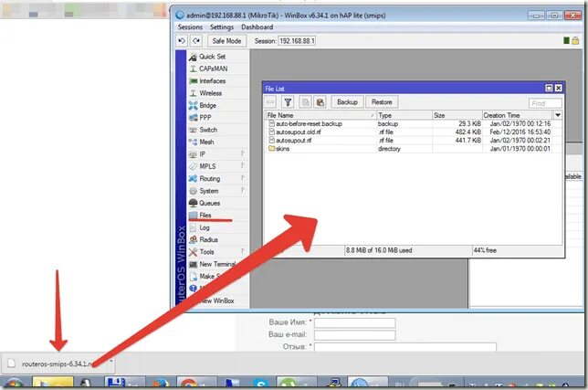Sort by File Name column header
The image size is (588, 390).
320,115
